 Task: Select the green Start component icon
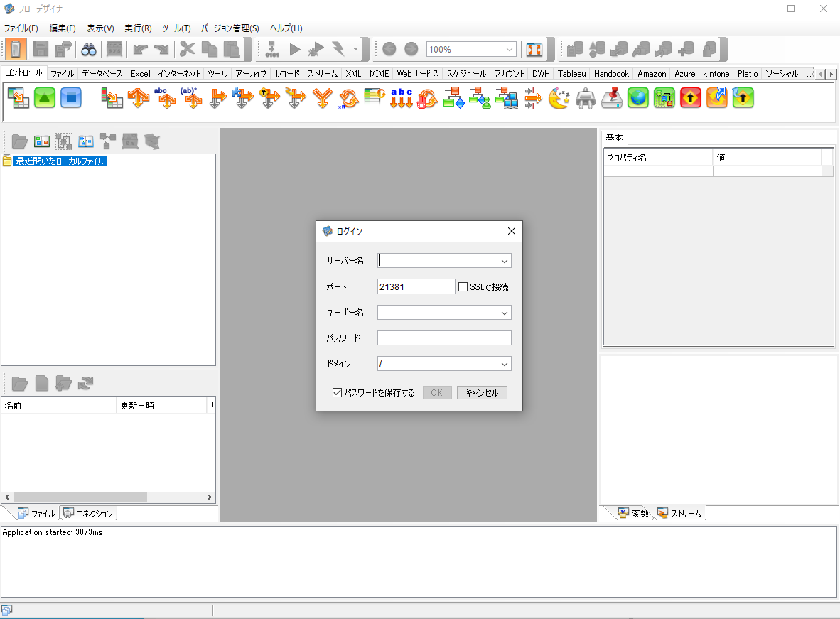(45, 98)
